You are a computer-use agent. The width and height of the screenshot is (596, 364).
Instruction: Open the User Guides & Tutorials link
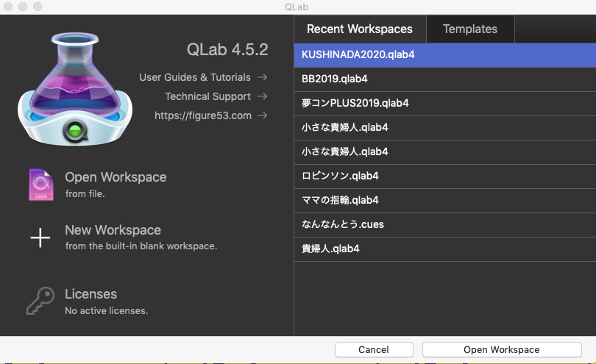[x=195, y=77]
